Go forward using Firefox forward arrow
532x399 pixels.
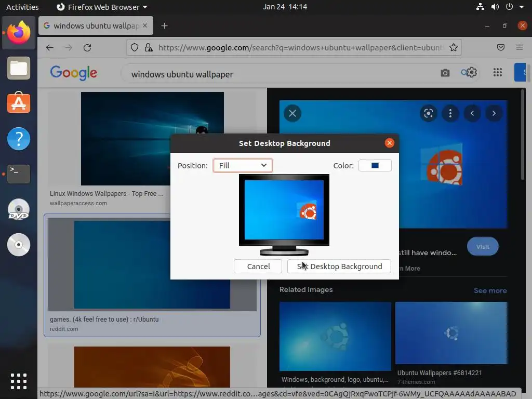69,47
